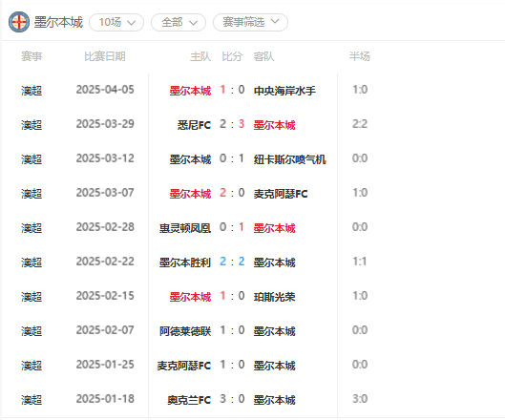
Task: Select the 惠灵顿凤凰 home team
Action: pyautogui.click(x=185, y=228)
